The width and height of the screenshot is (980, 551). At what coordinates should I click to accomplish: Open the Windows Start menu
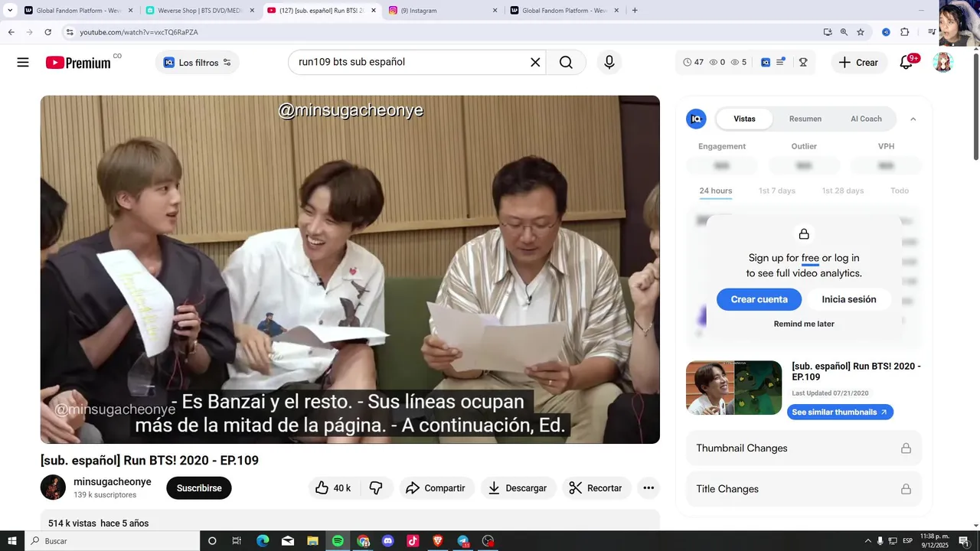[12, 541]
